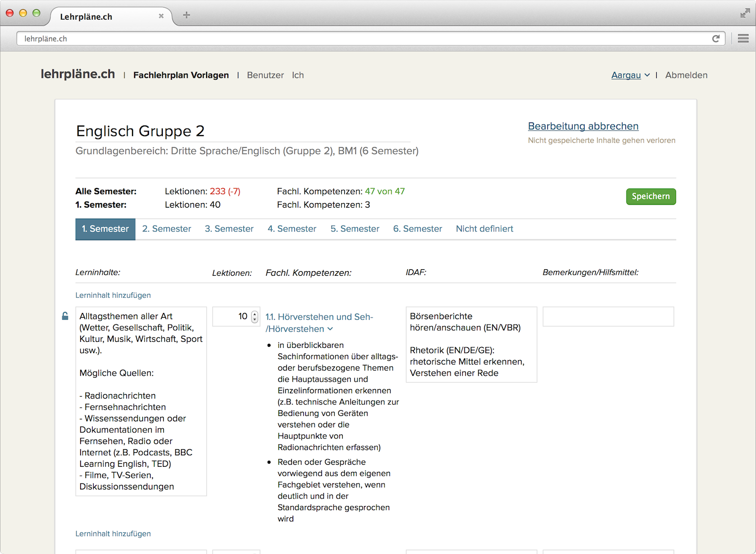
Task: Switch to the 3. Semester tab
Action: click(x=229, y=229)
